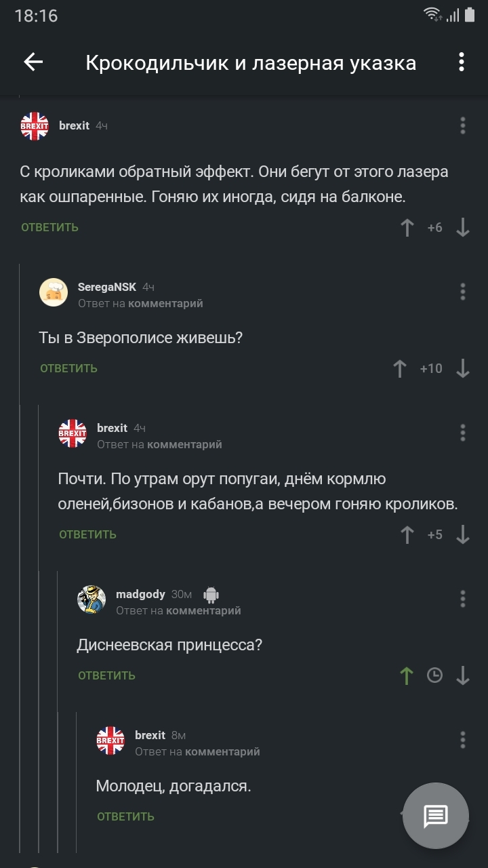The width and height of the screenshot is (488, 868).
Task: Open the post overflow menu in the header
Action: coord(462,62)
